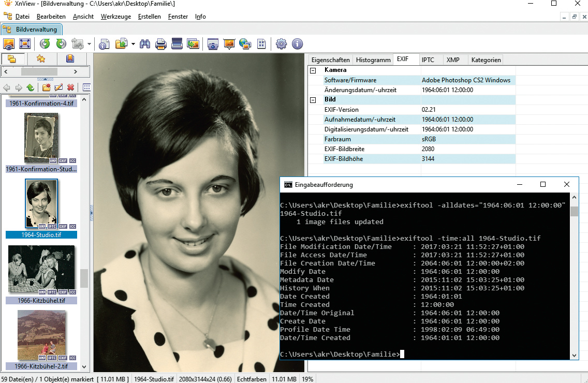Screen dimensions: 588x383
Task: Click the fullscreen view icon
Action: [x=24, y=44]
